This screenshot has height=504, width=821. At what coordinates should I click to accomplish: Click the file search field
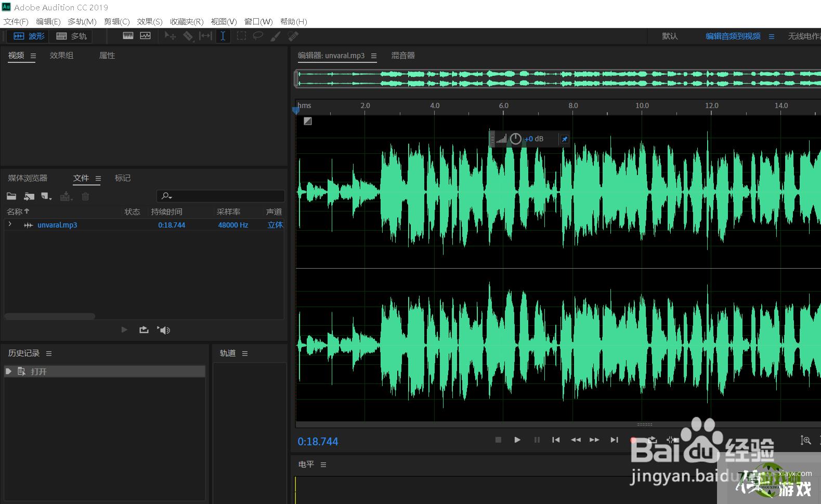pyautogui.click(x=220, y=196)
